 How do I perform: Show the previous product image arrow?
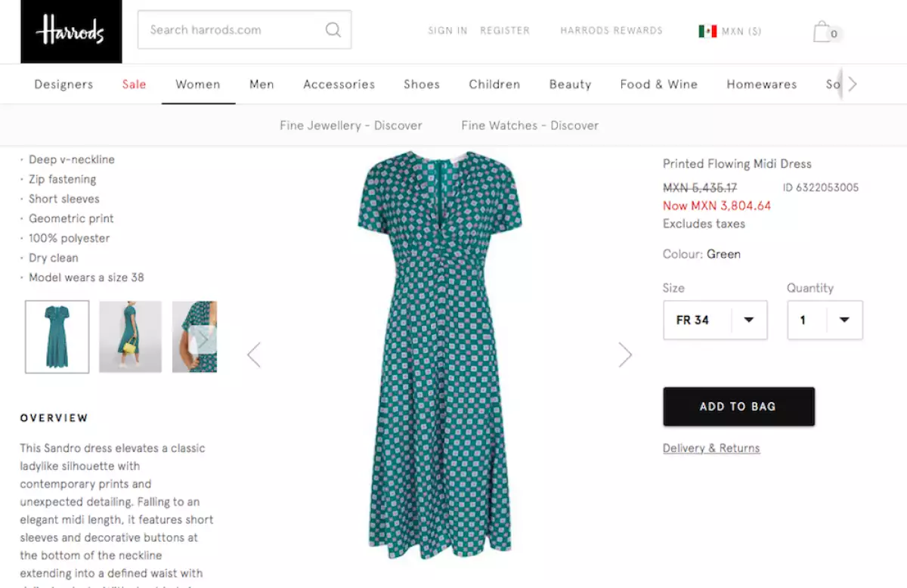pos(254,354)
